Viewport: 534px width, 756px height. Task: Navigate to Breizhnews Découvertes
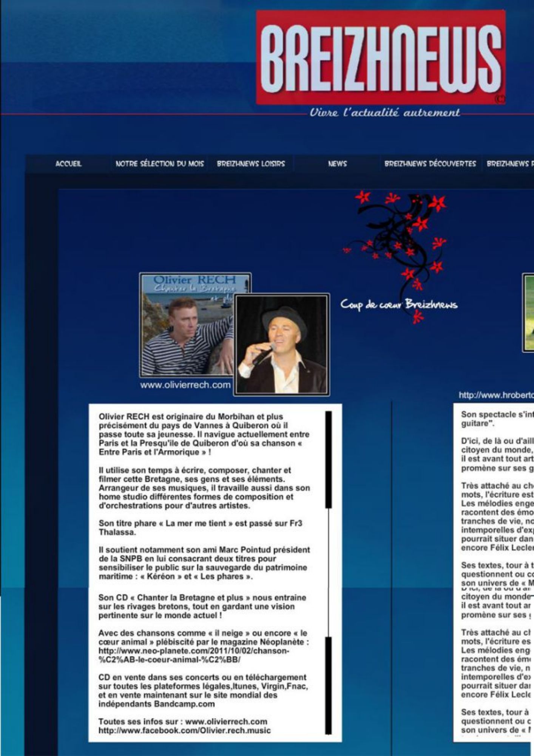pos(430,164)
